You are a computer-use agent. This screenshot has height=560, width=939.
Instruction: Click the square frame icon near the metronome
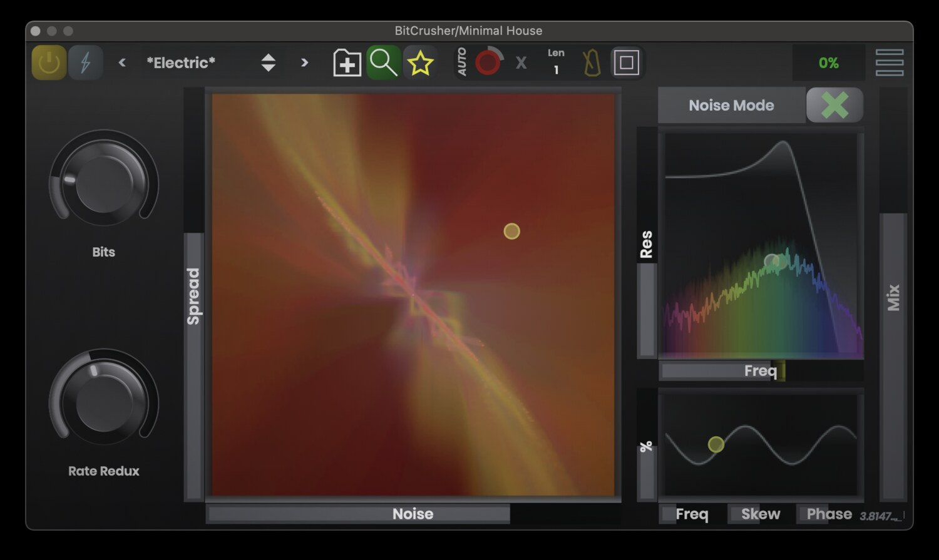pyautogui.click(x=626, y=63)
